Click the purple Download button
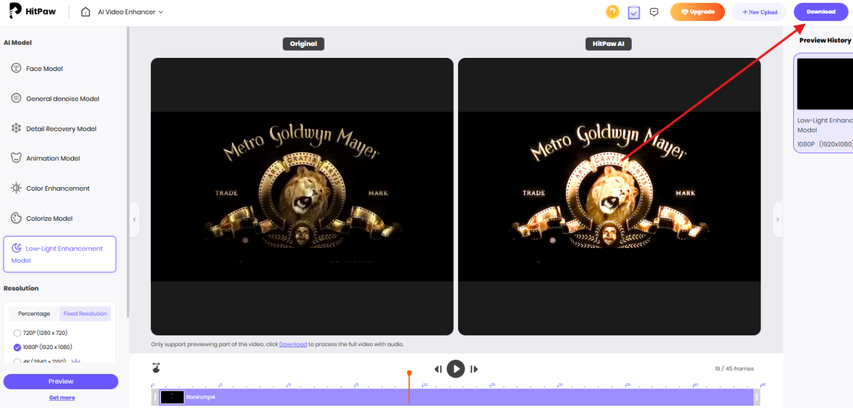853x408 pixels. click(x=821, y=12)
